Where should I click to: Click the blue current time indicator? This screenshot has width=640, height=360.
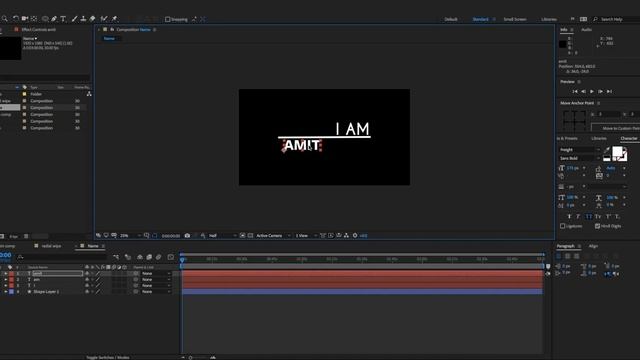coord(182,260)
